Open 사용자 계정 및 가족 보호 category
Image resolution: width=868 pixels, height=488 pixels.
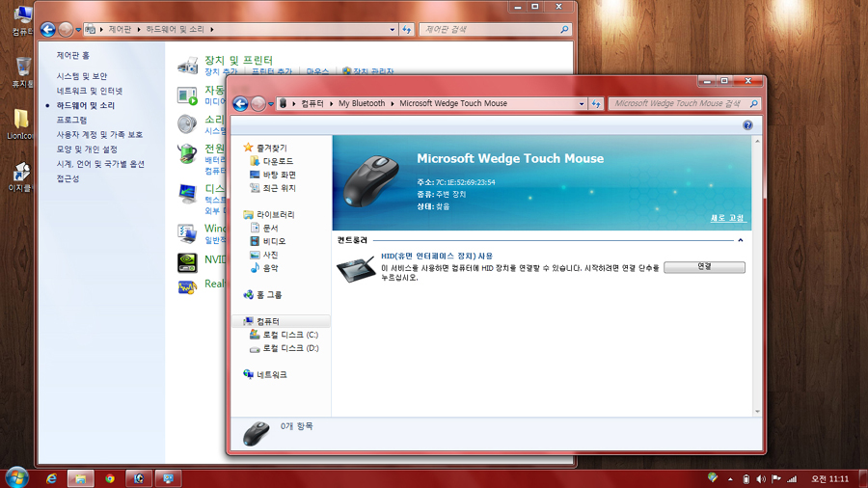99,134
